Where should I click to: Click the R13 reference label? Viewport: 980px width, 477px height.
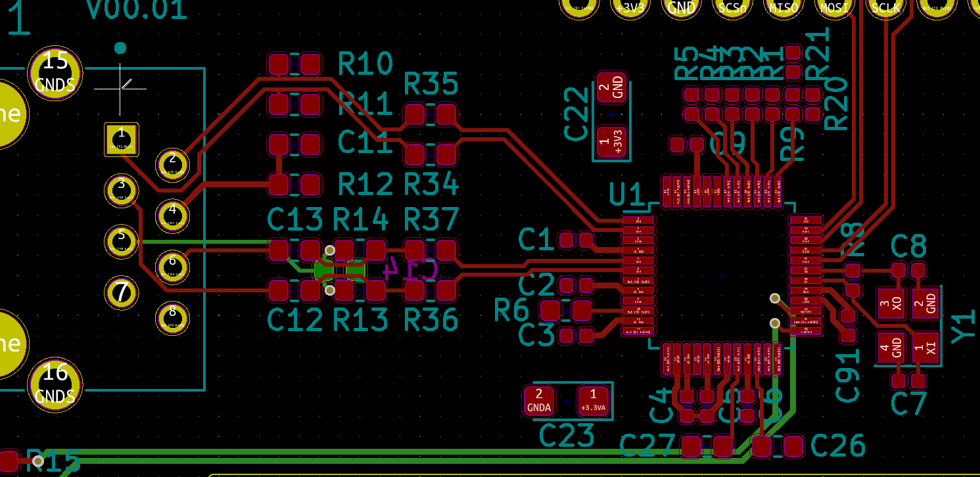coord(361,319)
